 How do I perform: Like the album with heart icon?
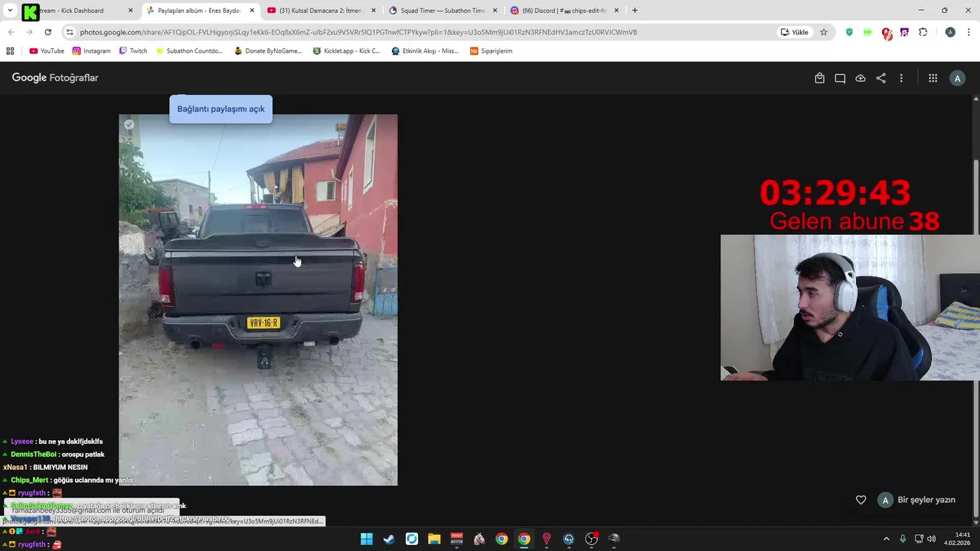[861, 500]
